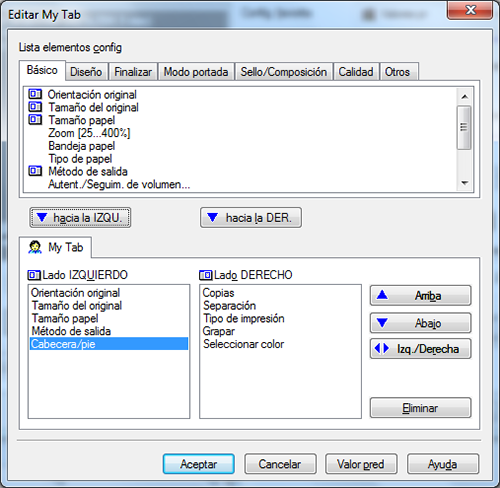Select Tipo de papel in config list
The image size is (500, 488).
(80, 159)
